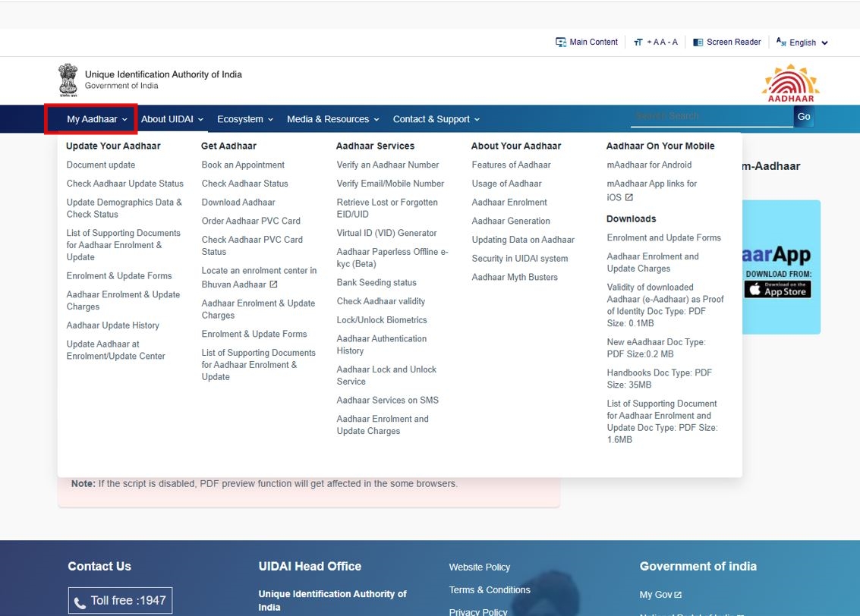860x616 pixels.
Task: Expand the Ecosystem menu
Action: 244,119
